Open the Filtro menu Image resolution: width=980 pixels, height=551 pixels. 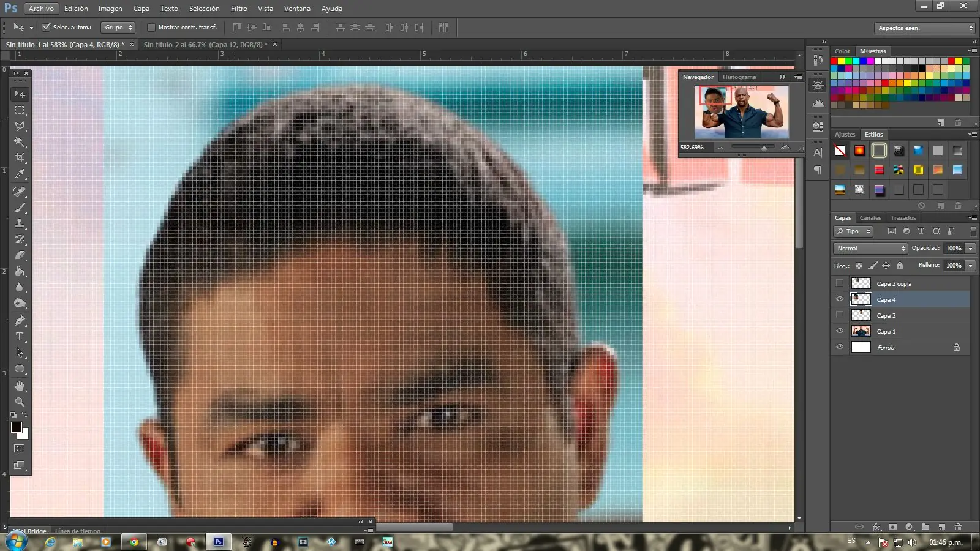[x=239, y=9]
